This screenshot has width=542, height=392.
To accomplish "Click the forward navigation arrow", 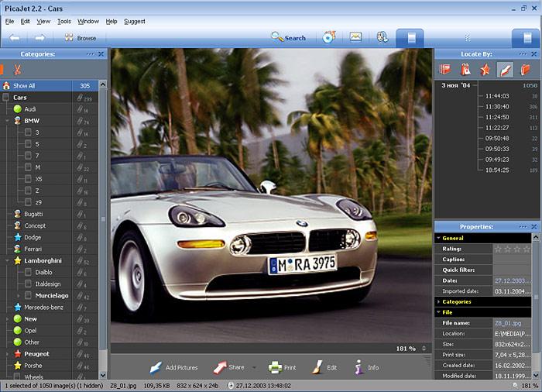I will coord(39,38).
